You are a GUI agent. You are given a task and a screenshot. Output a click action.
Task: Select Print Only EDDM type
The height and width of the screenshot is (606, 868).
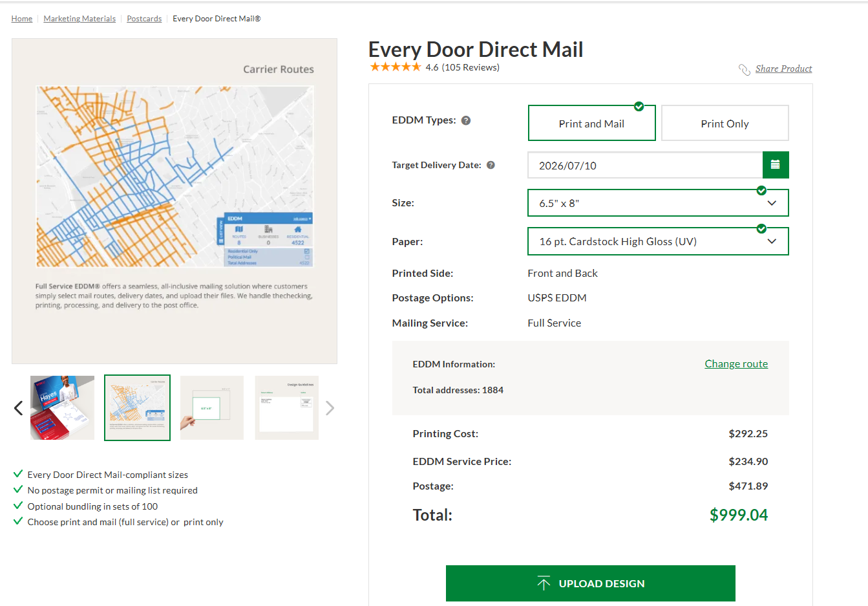click(x=725, y=123)
